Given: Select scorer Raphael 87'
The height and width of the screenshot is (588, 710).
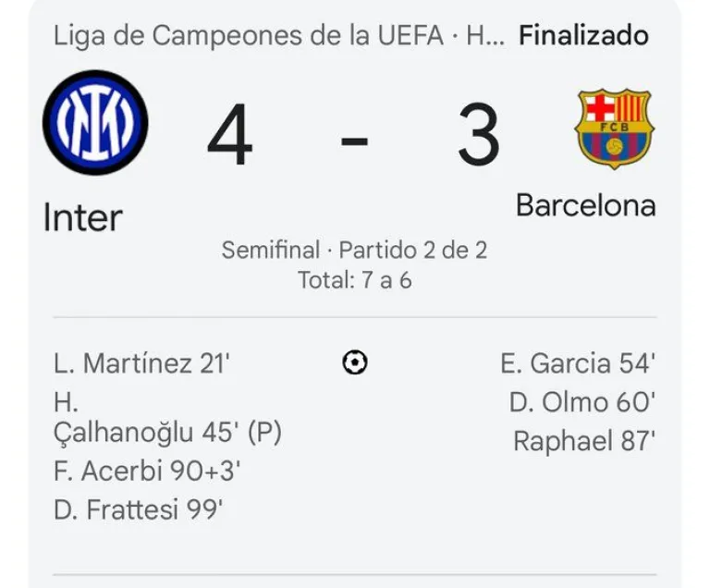Looking at the screenshot, I should click(584, 442).
